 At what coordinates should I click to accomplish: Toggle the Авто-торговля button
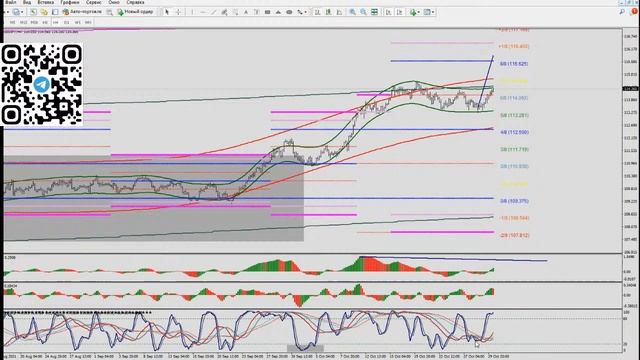pos(82,12)
